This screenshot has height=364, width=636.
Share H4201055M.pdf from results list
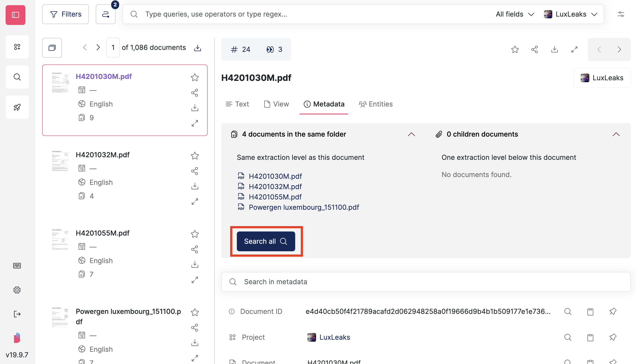(195, 249)
